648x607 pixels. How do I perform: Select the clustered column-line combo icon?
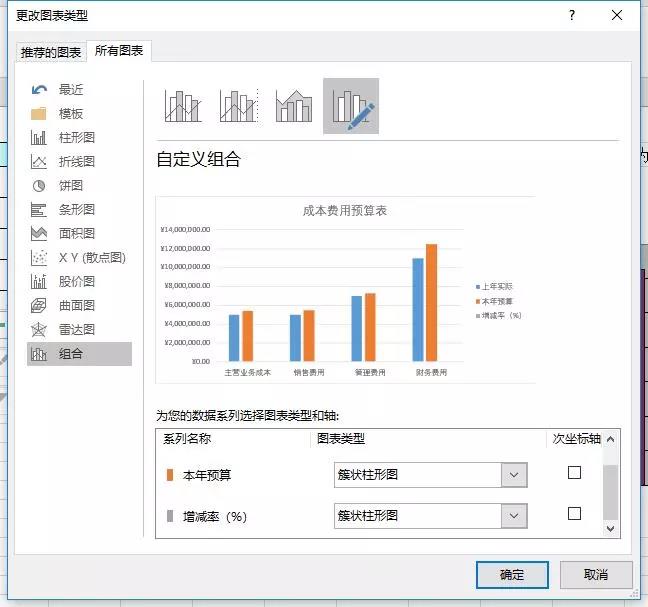point(183,106)
